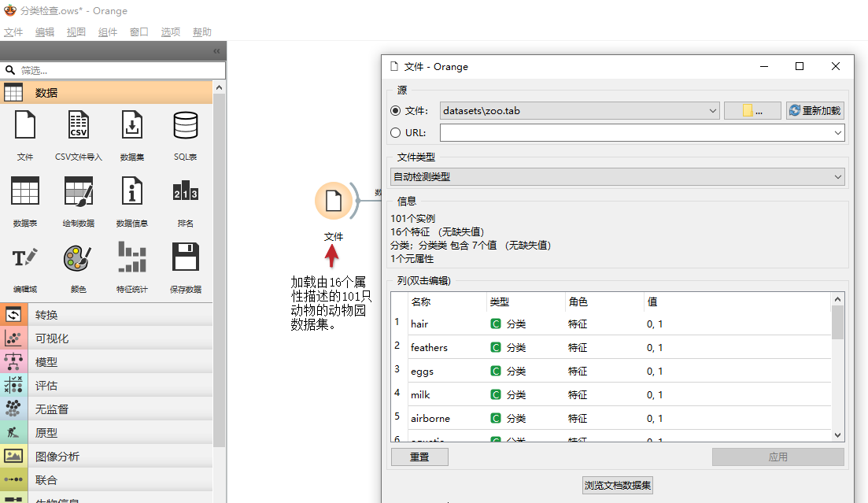Click the 评估 category icon

pos(13,386)
